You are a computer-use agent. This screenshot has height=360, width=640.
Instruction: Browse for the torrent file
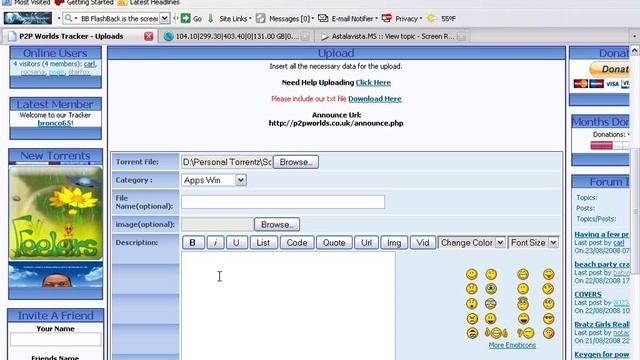(x=296, y=162)
